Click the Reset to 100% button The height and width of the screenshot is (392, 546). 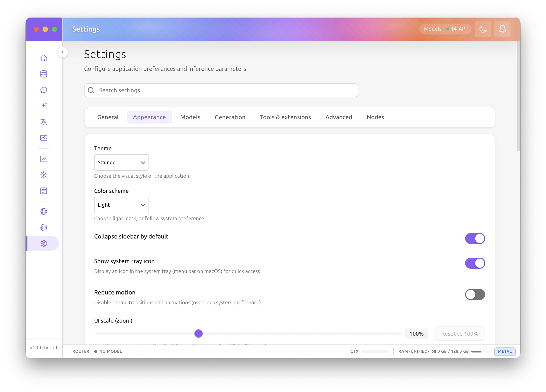click(x=459, y=334)
